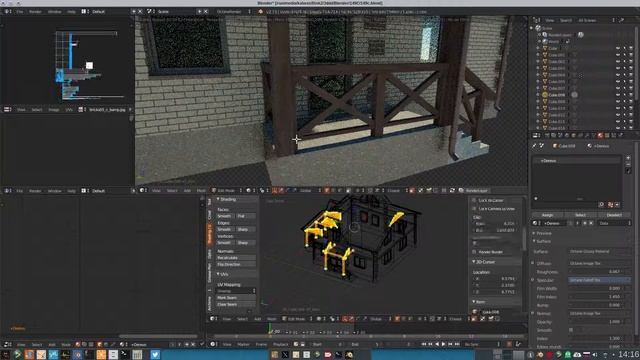Open the mesh Data properties tab icon

coord(593,135)
